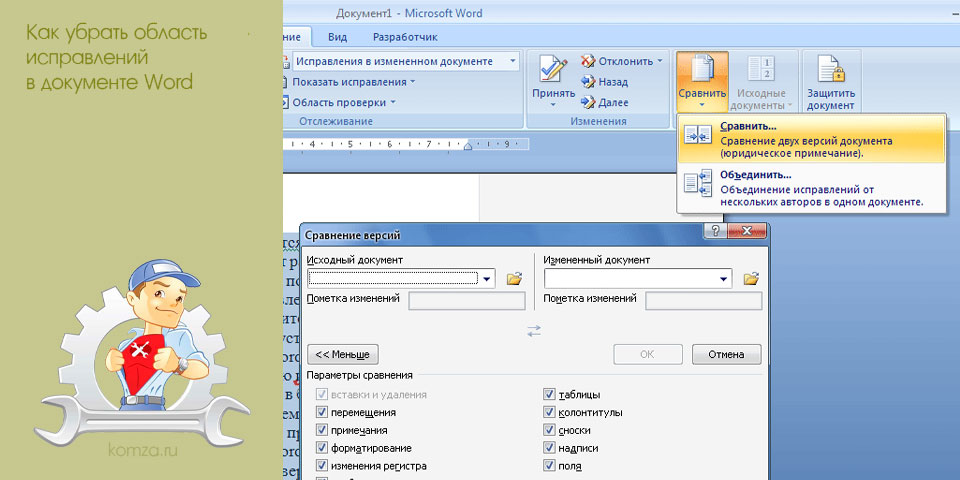Click Параметры сравнения heading text
Viewport: 960px width, 480px height.
coord(360,375)
